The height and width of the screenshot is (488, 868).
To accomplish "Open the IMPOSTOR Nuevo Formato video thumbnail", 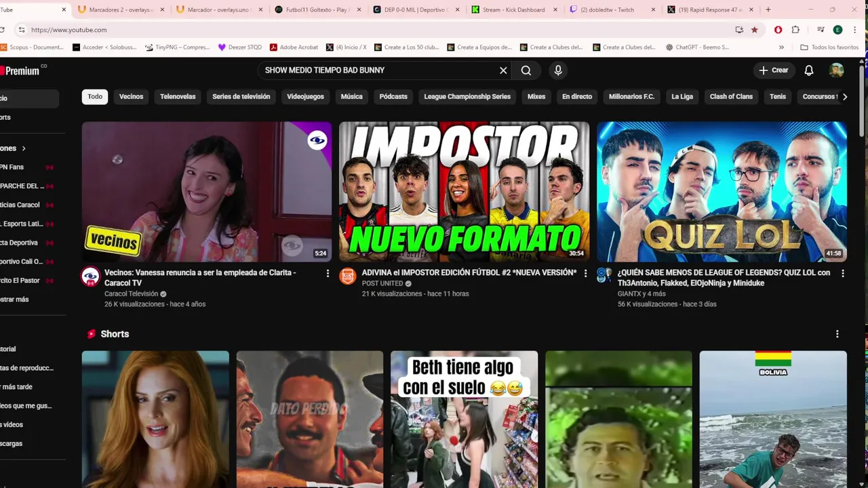I will (465, 192).
